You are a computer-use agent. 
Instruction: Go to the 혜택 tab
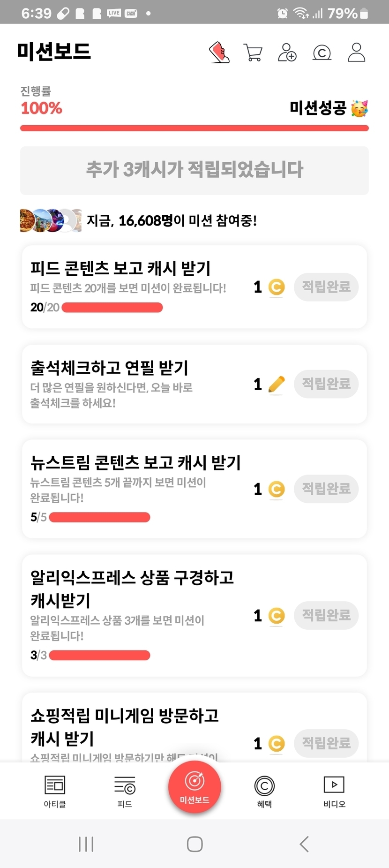click(x=264, y=791)
